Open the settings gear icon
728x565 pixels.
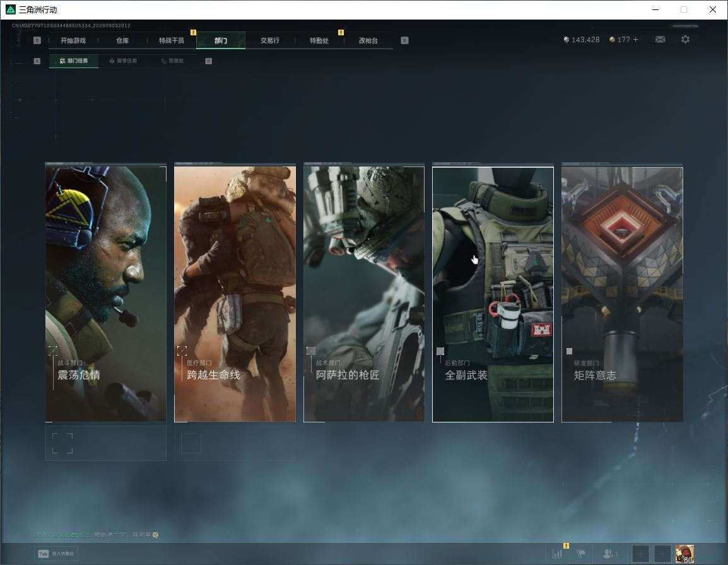tap(685, 40)
